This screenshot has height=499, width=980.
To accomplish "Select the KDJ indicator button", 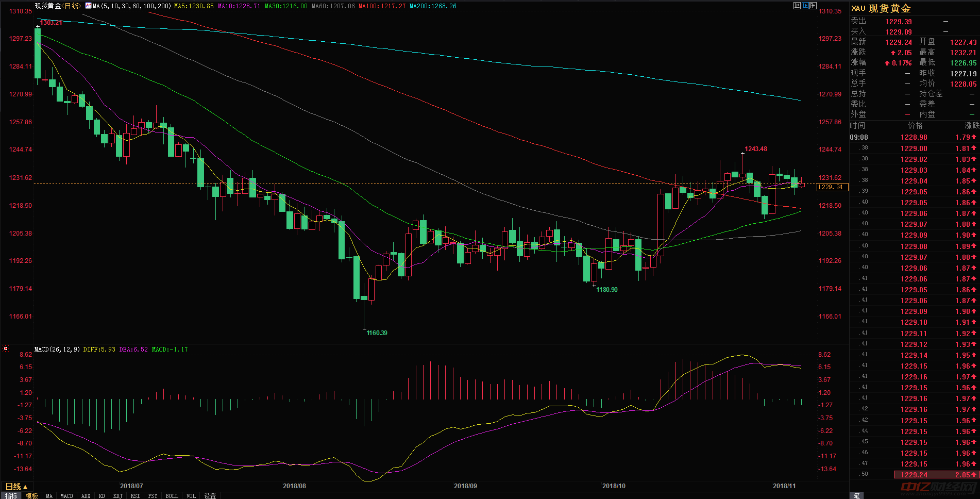I will (117, 496).
